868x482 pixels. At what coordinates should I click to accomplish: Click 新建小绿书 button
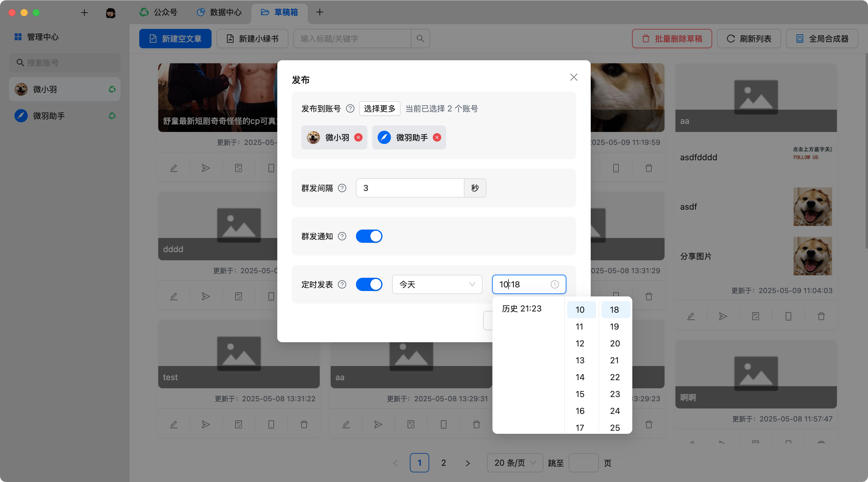coord(252,39)
